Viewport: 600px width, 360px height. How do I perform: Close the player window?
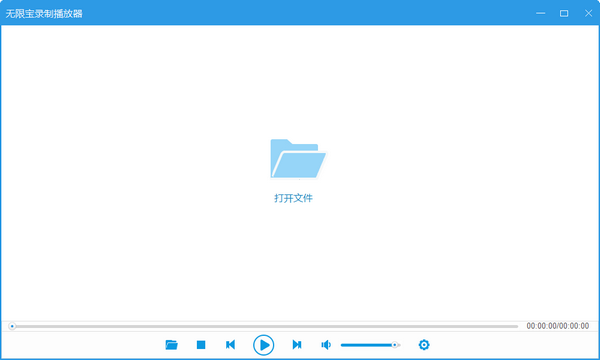click(x=589, y=13)
